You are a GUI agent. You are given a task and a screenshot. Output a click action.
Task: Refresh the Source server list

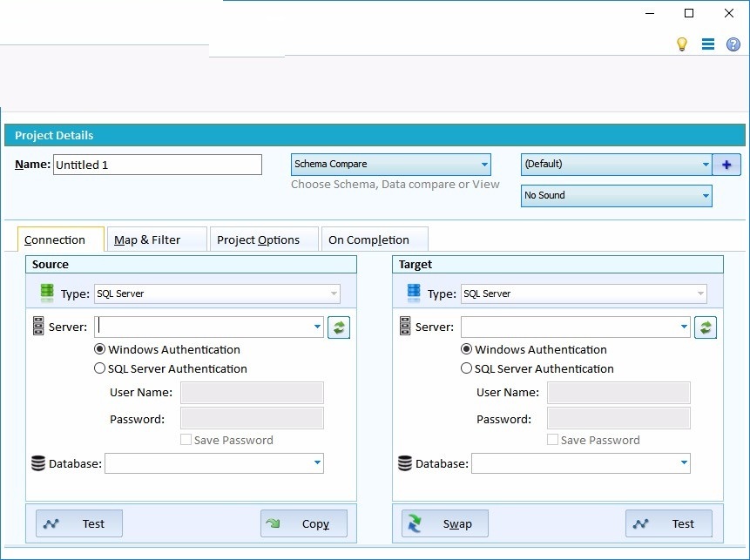click(x=339, y=327)
